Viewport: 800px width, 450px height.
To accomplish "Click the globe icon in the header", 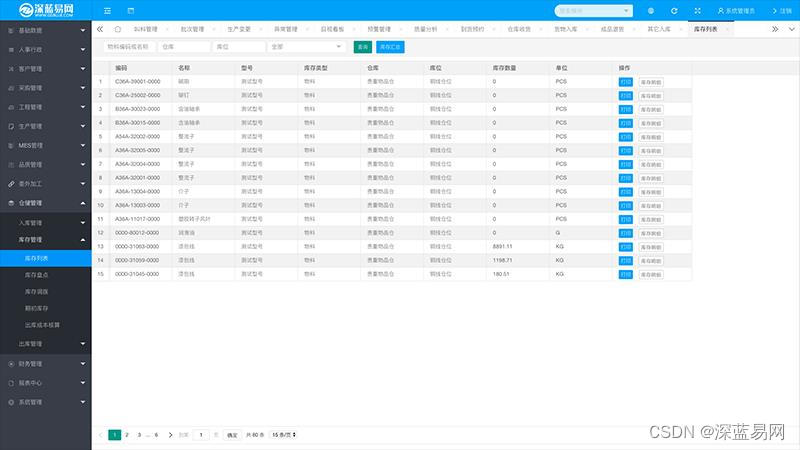I will (651, 11).
